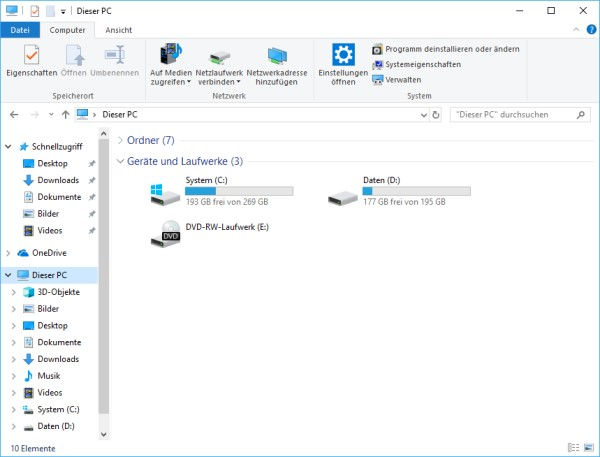Click the Auf Medien zugreifen icon
Image resolution: width=600 pixels, height=457 pixels.
point(171,54)
